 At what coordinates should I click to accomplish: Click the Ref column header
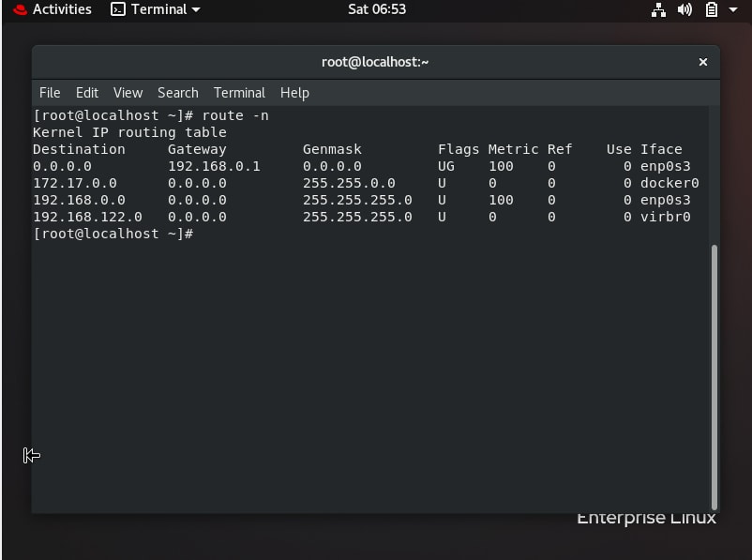pos(560,149)
